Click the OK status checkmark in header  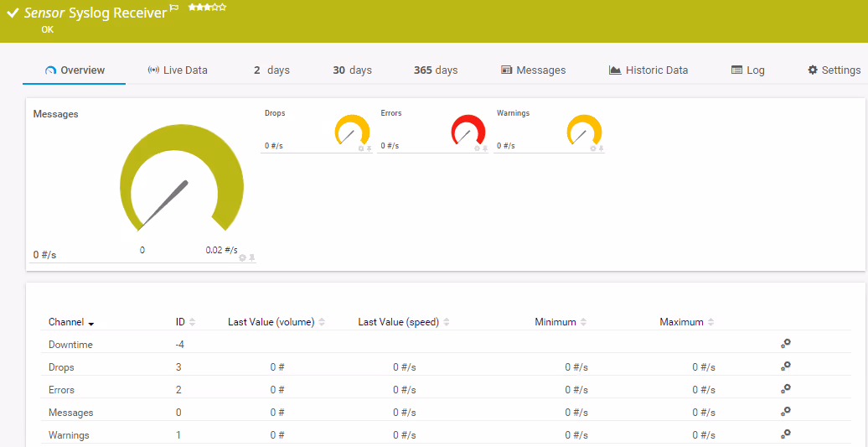coord(13,13)
